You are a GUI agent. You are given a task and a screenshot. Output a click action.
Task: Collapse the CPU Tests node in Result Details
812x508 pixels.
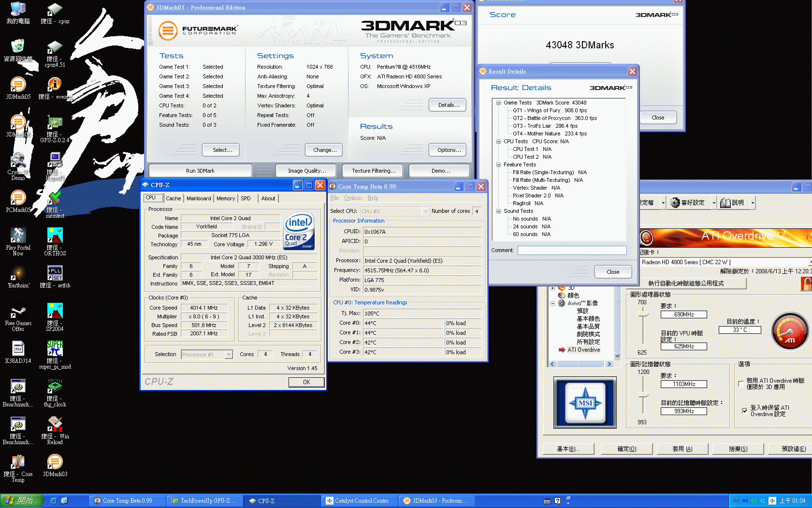(x=498, y=141)
